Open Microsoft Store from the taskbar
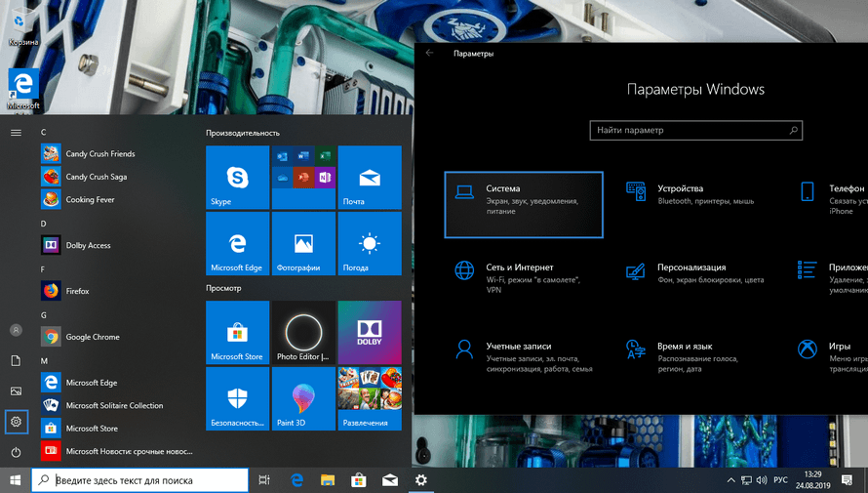This screenshot has width=868, height=493. tap(359, 480)
